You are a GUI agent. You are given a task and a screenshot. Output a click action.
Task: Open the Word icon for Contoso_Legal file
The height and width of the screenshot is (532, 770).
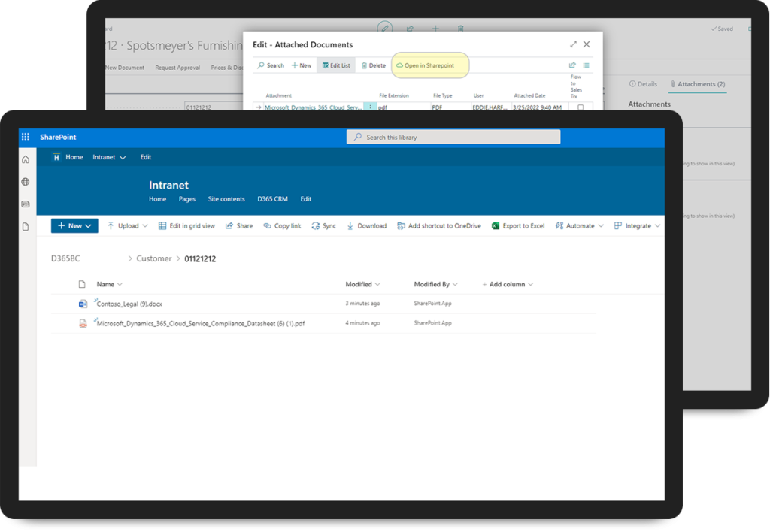pyautogui.click(x=83, y=304)
